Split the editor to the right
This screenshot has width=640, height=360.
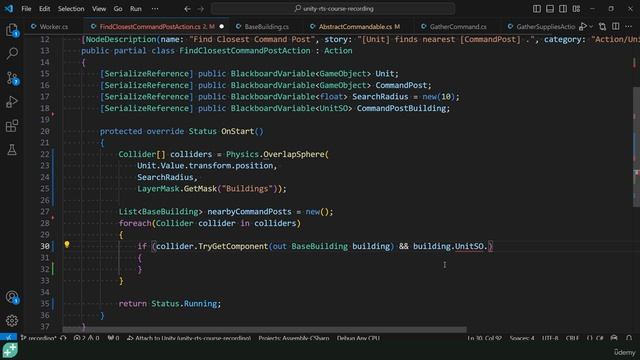(616, 27)
